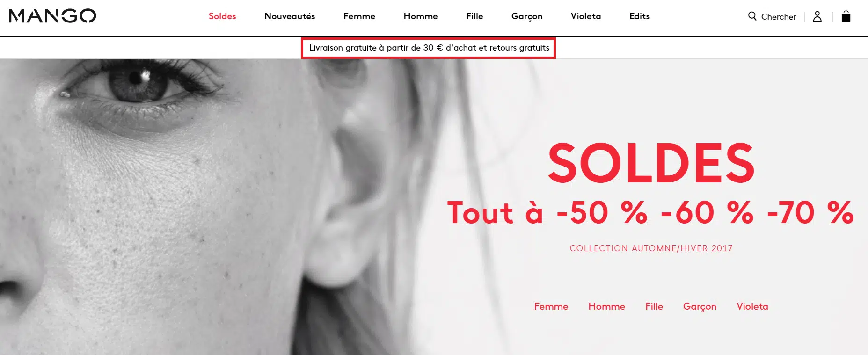Click the free delivery banner text
The height and width of the screenshot is (355, 868).
click(429, 48)
